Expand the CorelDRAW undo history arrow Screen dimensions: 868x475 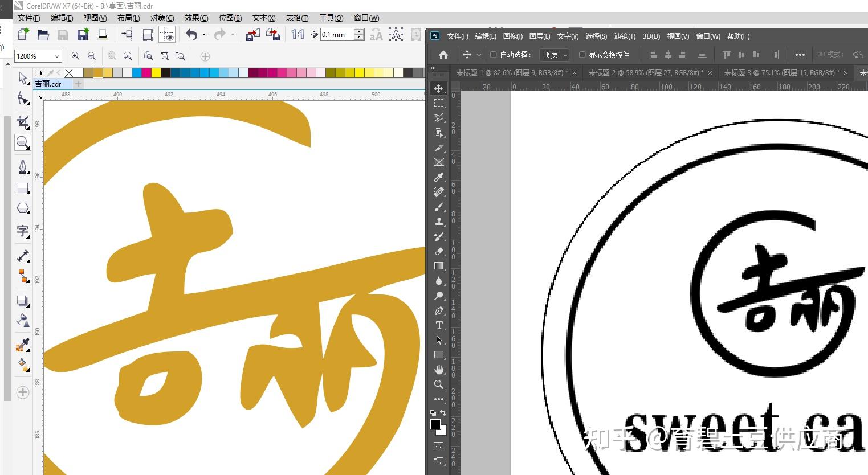click(x=204, y=35)
